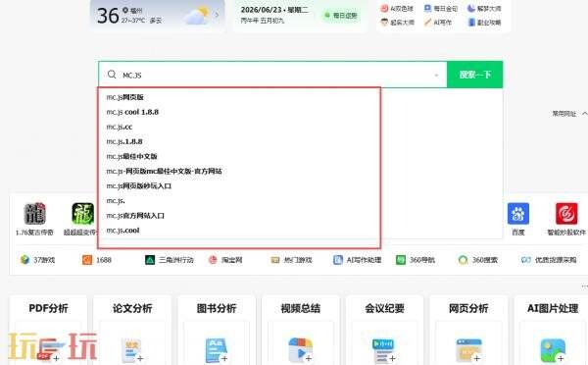Image resolution: width=588 pixels, height=365 pixels.
Task: Open the 解梦大师 shortcut icon
Action: [x=471, y=8]
